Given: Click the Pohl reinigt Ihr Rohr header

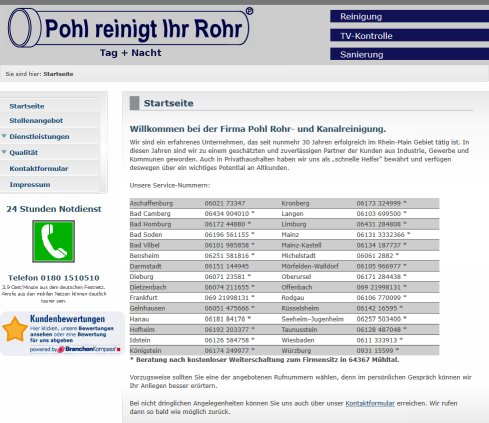Looking at the screenshot, I should [x=143, y=29].
